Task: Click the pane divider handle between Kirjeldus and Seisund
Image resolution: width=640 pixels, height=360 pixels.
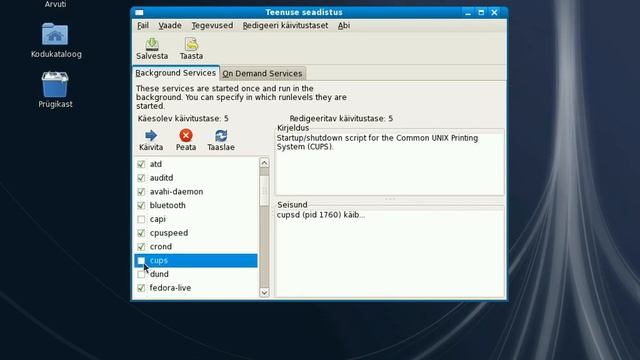Action: (390, 199)
